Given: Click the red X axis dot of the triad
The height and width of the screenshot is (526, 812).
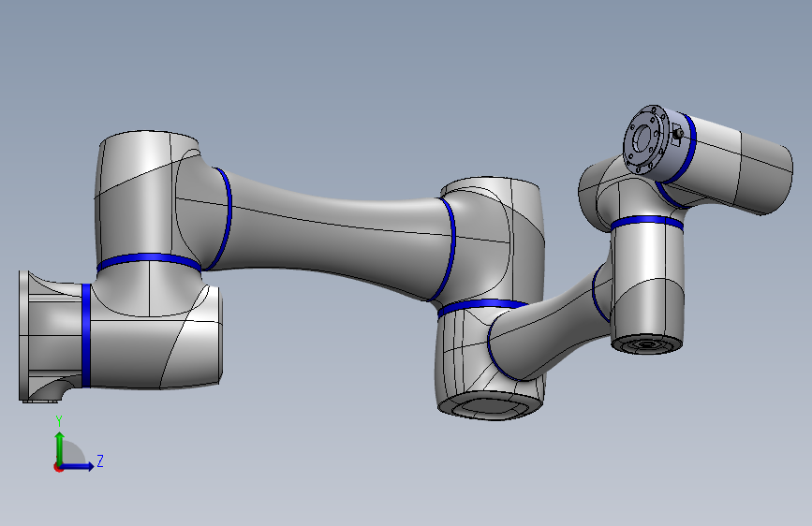Looking at the screenshot, I should pos(58,467).
